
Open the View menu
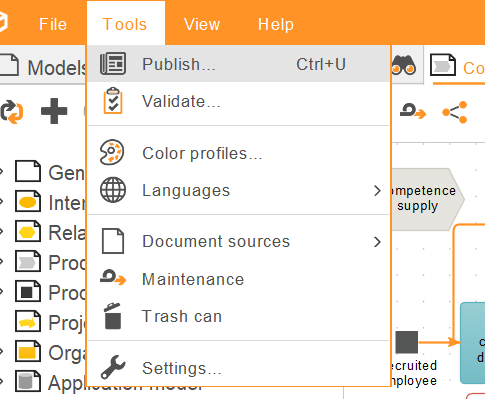[x=202, y=24]
